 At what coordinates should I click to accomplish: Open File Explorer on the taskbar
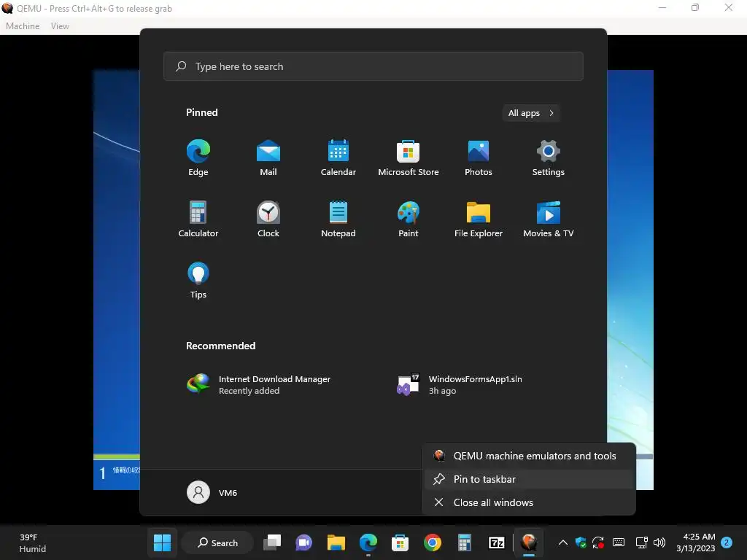(x=336, y=542)
